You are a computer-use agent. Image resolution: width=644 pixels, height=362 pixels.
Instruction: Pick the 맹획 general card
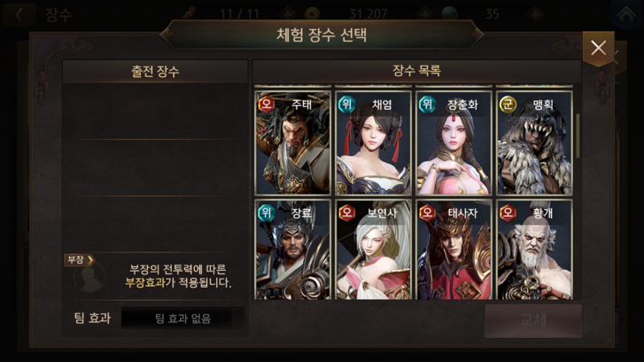point(534,142)
